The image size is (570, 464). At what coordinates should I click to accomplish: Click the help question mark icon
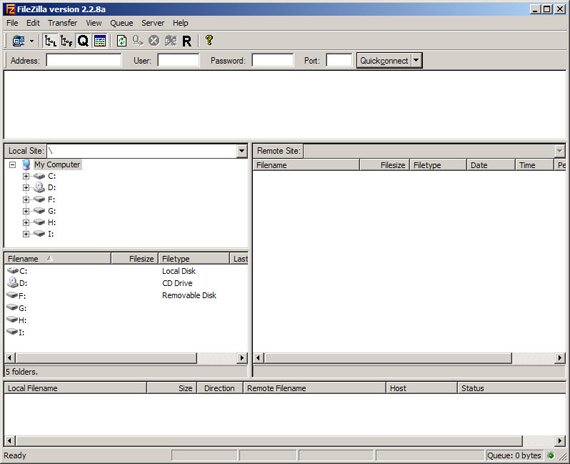click(x=209, y=40)
